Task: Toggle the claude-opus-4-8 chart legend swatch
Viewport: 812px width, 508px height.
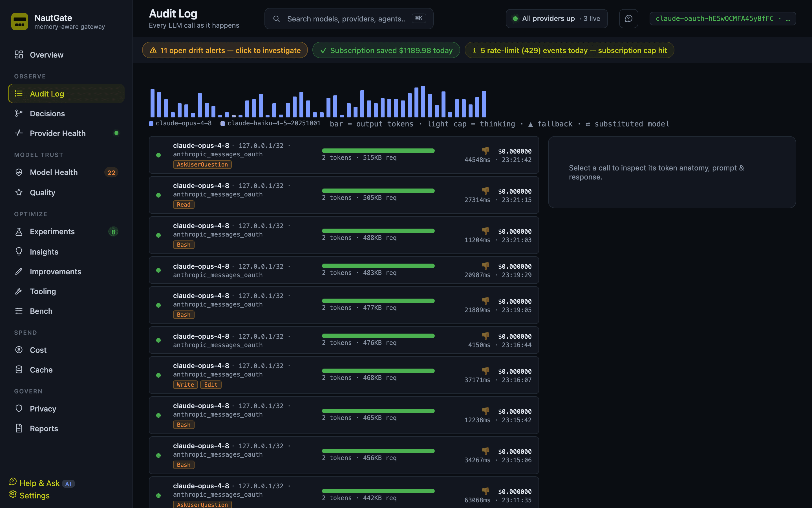Action: tap(151, 124)
